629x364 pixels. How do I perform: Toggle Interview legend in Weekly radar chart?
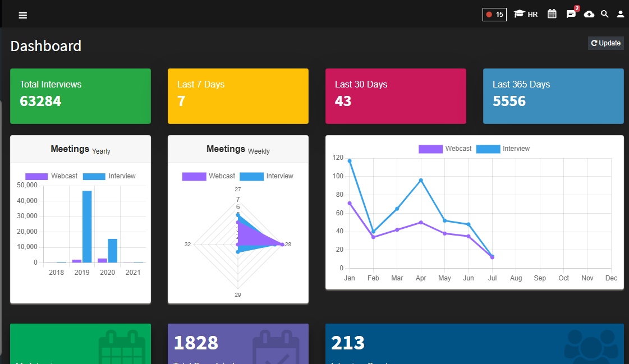click(267, 176)
